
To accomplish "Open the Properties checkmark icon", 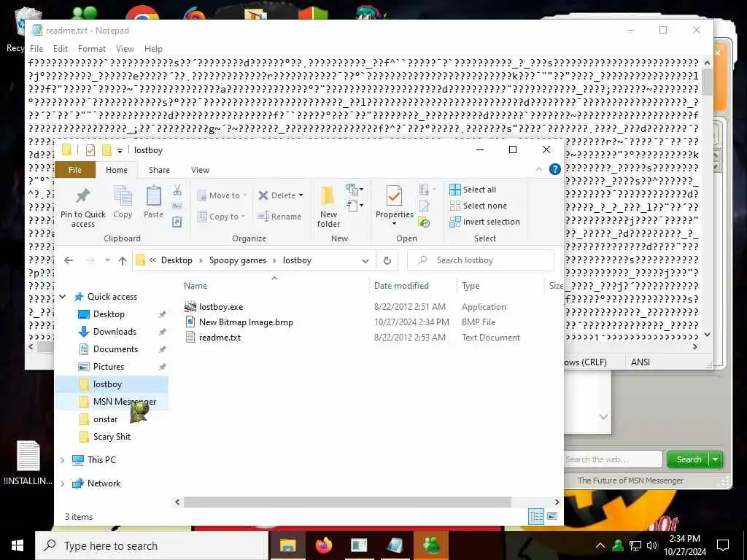I will 394,197.
